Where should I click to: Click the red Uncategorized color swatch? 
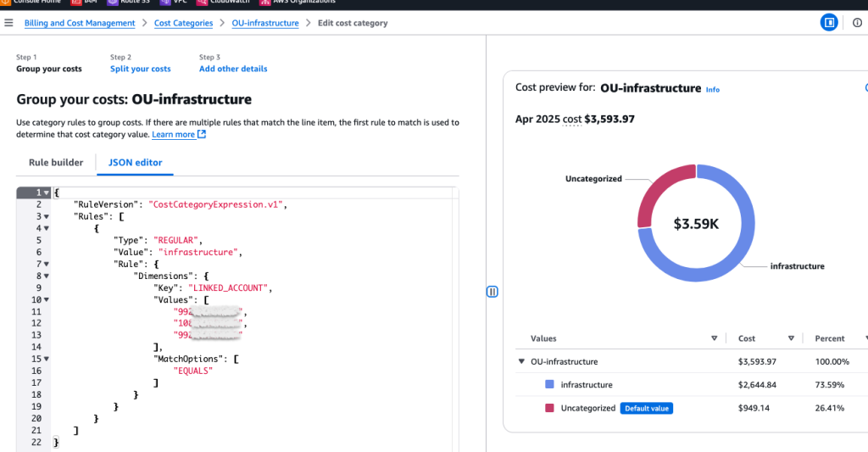[x=549, y=408]
